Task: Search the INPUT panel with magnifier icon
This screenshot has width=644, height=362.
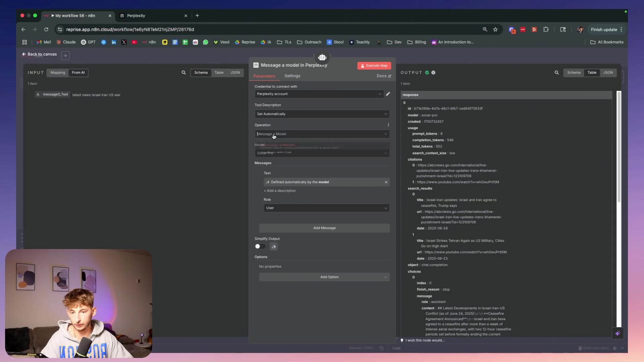Action: click(183, 72)
